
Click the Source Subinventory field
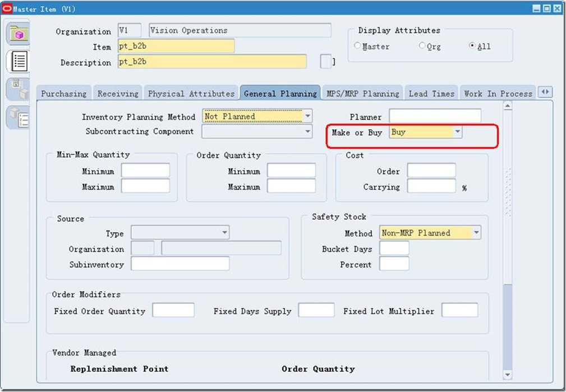point(180,264)
